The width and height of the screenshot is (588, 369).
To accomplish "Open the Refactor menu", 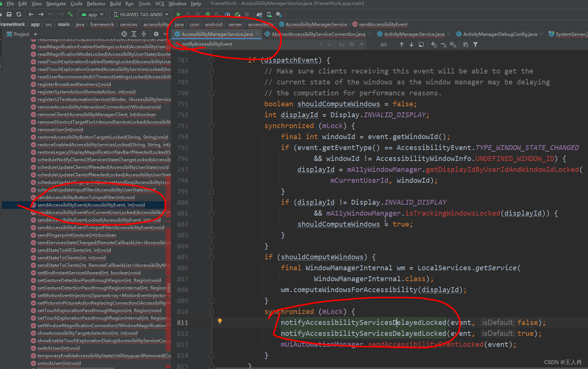I will [96, 3].
